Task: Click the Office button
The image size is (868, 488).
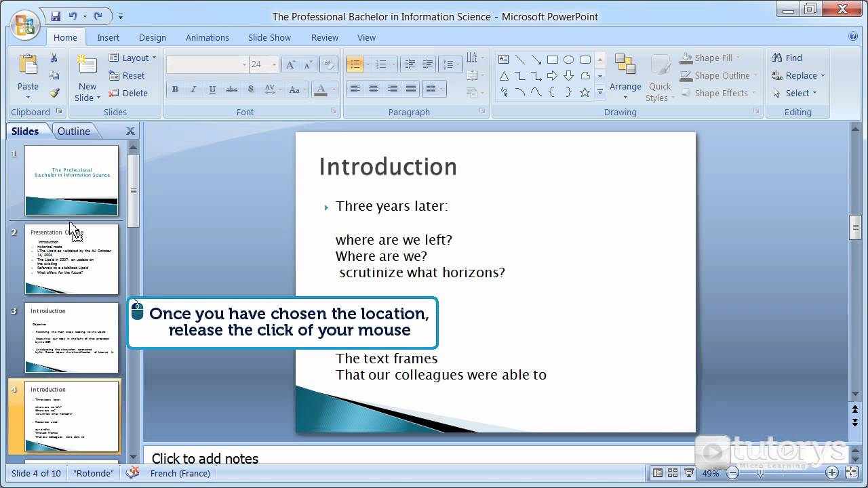Action: (24, 24)
